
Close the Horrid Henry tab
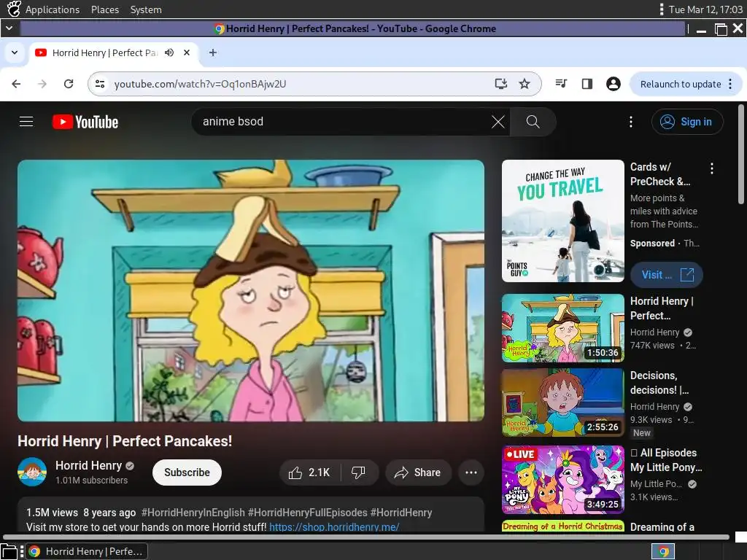click(x=187, y=52)
